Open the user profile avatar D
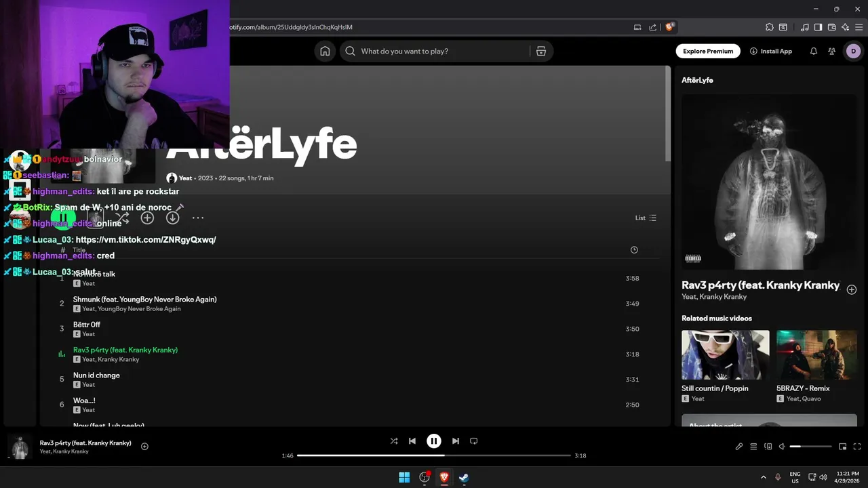Image resolution: width=868 pixels, height=488 pixels. [x=853, y=51]
